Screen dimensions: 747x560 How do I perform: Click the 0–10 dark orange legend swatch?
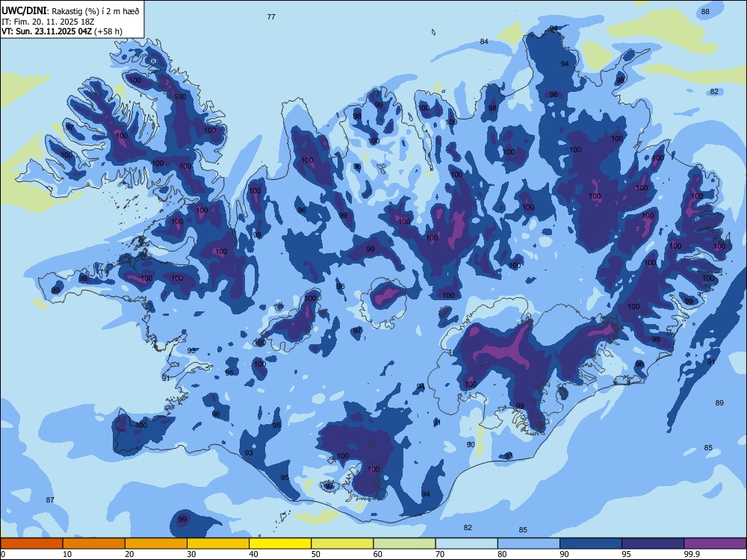click(x=32, y=544)
